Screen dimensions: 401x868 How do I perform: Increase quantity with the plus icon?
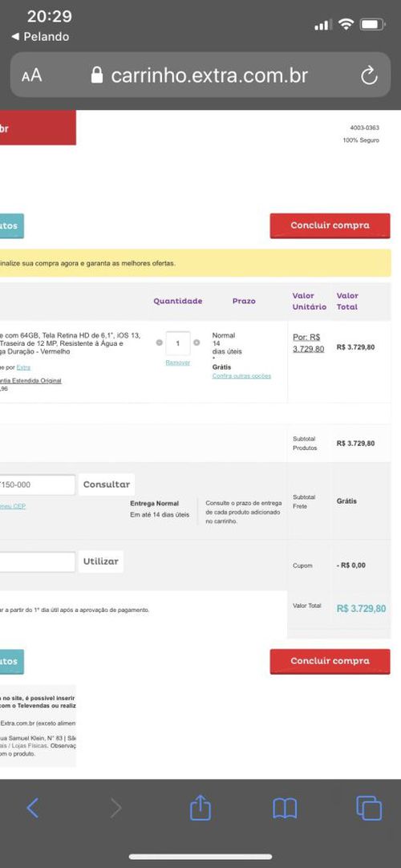(196, 343)
